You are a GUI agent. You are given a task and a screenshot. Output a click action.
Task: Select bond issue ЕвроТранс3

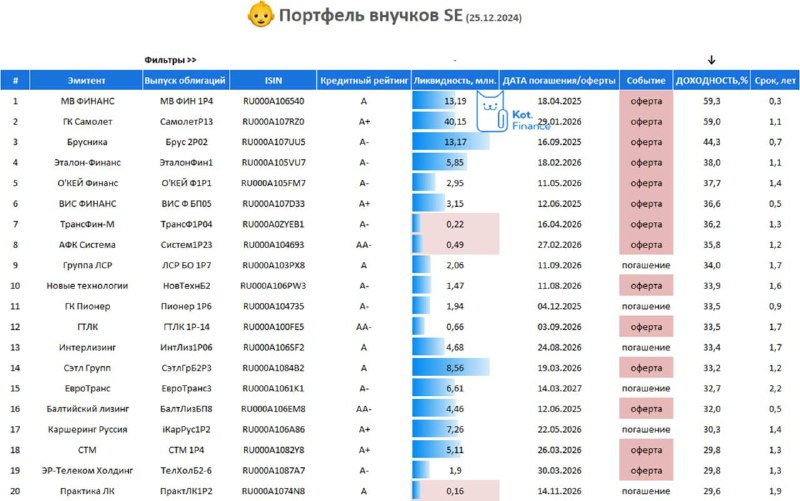point(186,388)
